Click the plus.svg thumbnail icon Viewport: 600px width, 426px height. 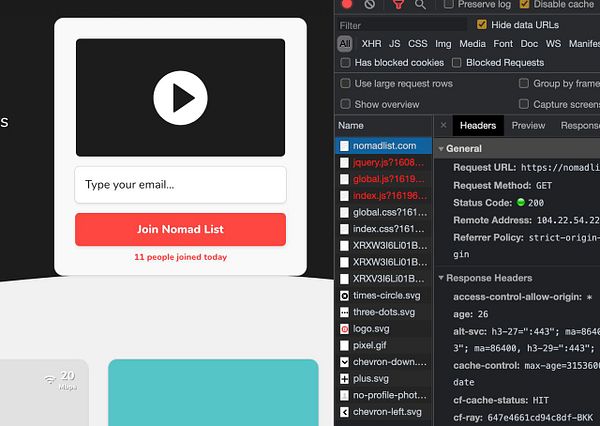pyautogui.click(x=344, y=379)
